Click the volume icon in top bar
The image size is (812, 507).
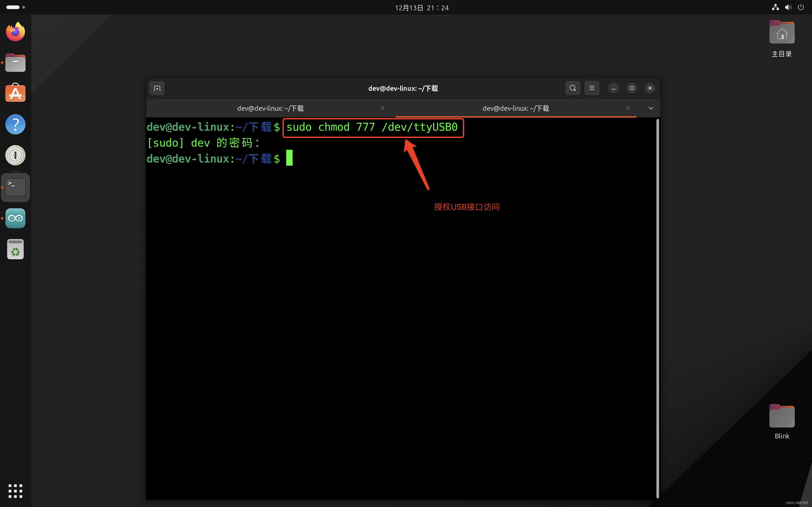tap(788, 7)
